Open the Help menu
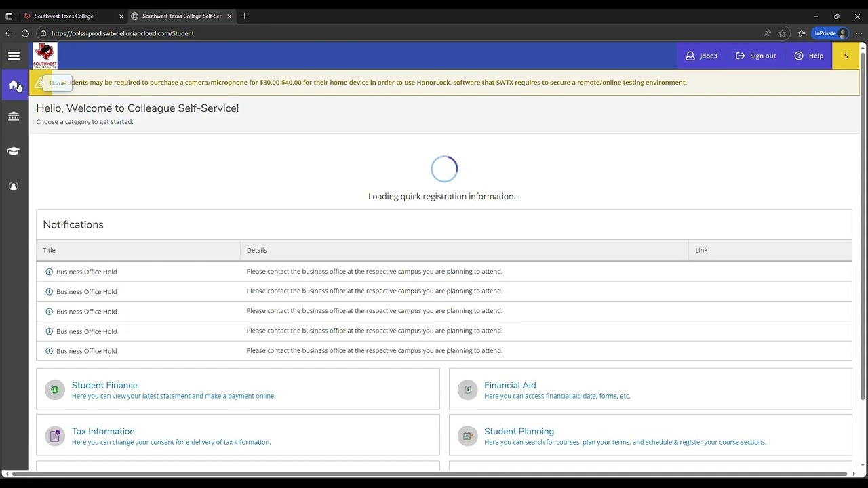Viewport: 868px width, 488px height. point(809,56)
